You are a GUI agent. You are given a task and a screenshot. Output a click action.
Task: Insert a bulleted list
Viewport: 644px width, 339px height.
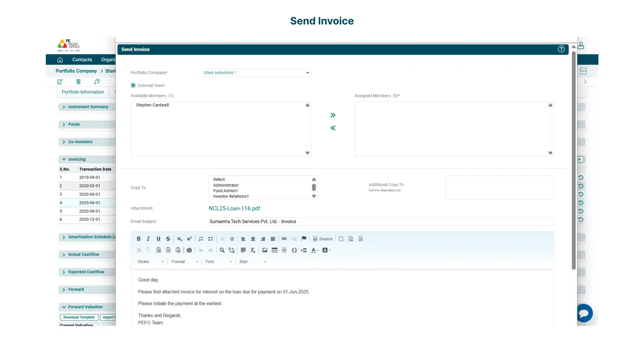tap(211, 239)
